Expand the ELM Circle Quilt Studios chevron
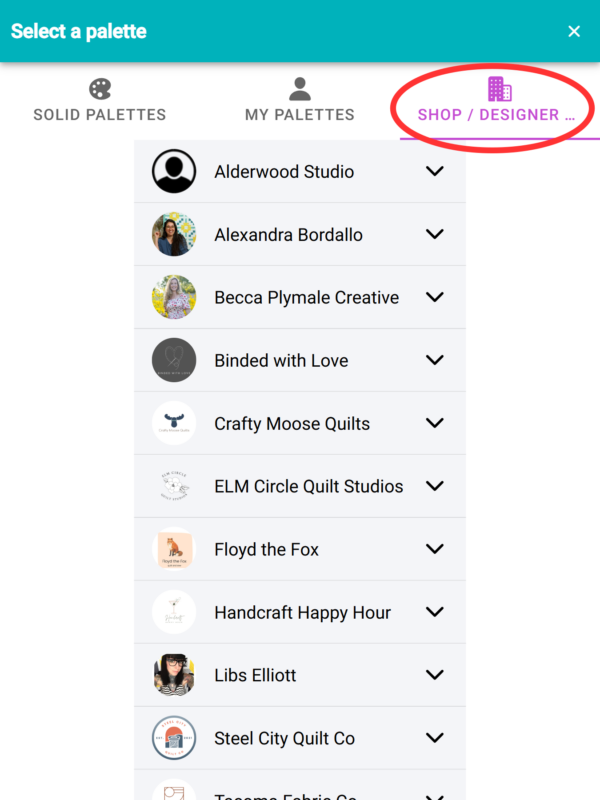Image resolution: width=600 pixels, height=800 pixels. point(434,486)
